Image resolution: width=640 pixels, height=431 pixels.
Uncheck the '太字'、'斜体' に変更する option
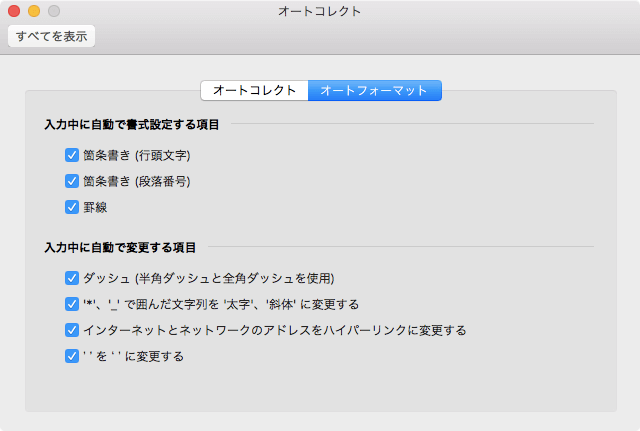click(72, 304)
